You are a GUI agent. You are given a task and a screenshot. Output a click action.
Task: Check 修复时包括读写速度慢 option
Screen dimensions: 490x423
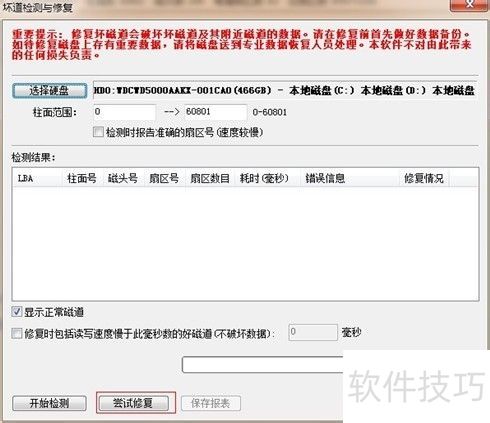[17, 333]
